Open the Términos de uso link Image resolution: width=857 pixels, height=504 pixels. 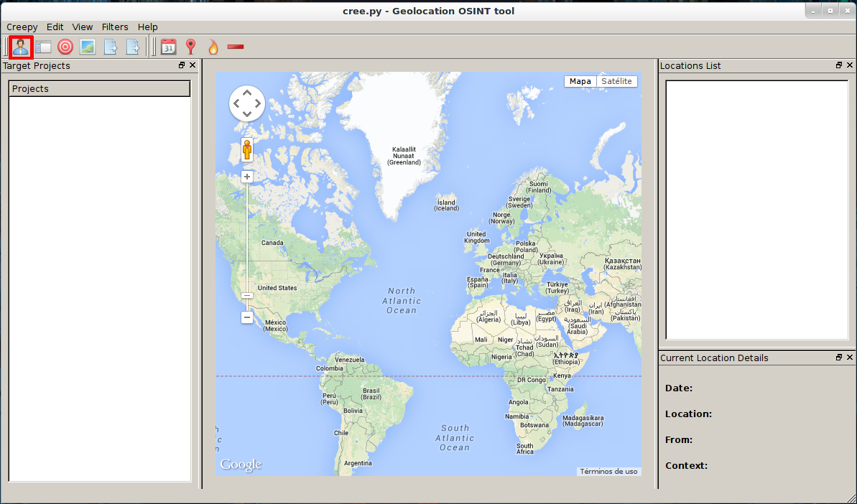pos(608,472)
